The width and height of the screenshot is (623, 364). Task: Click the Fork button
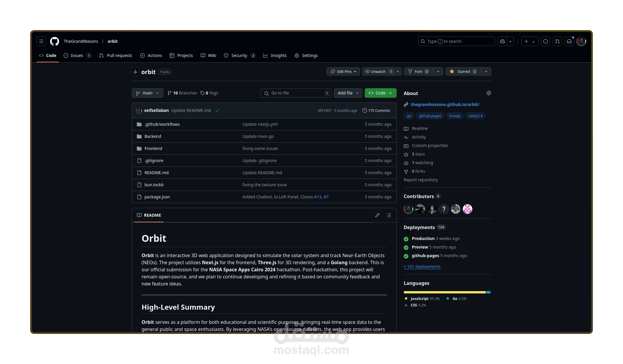pos(418,71)
